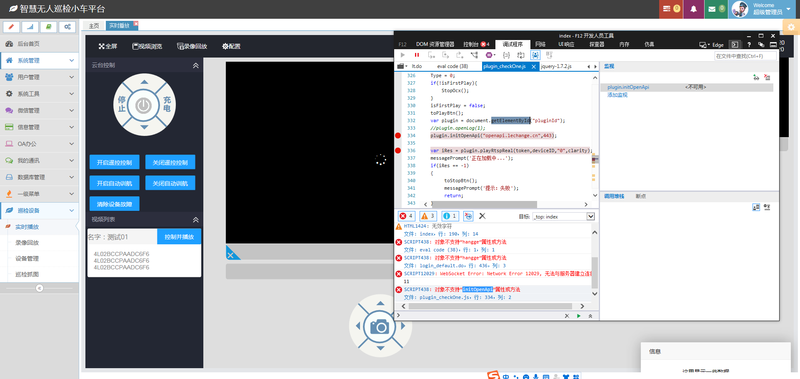Click the green book shortcut icon
The height and width of the screenshot is (379, 800).
click(49, 27)
